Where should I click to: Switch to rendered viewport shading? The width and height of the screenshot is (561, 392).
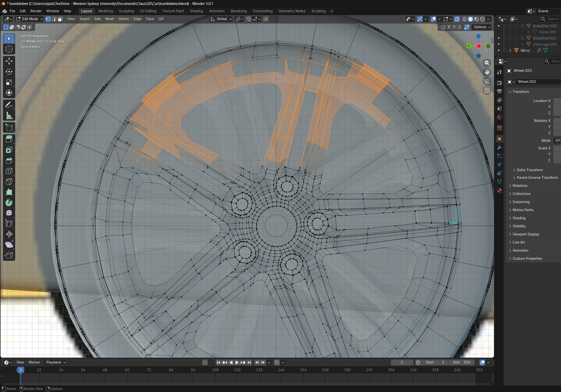482,19
